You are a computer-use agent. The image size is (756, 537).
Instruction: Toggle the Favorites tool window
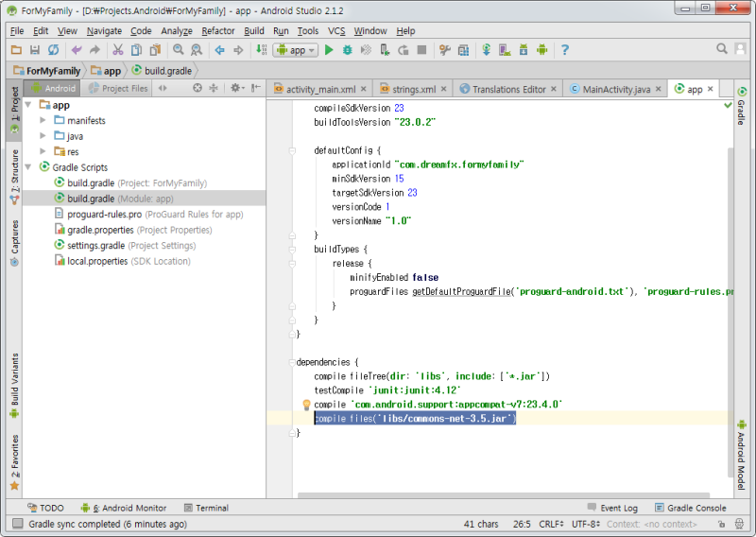click(14, 461)
